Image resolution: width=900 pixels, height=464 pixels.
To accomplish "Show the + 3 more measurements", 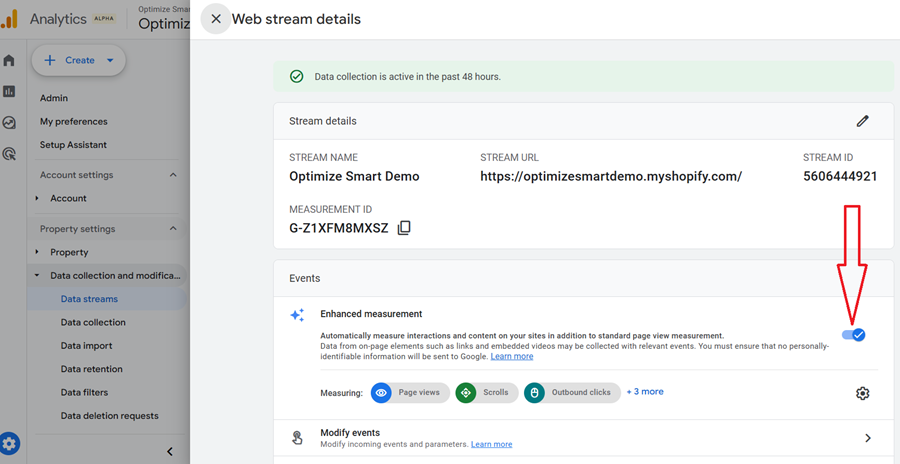I will pyautogui.click(x=645, y=392).
